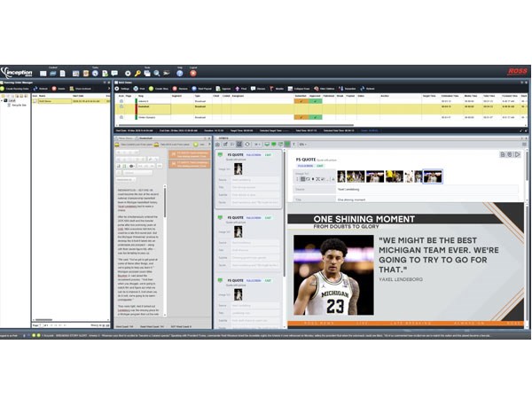This screenshot has height=399, width=532.
Task: Click the Print icon in rundown toolbar
Action: click(142, 89)
